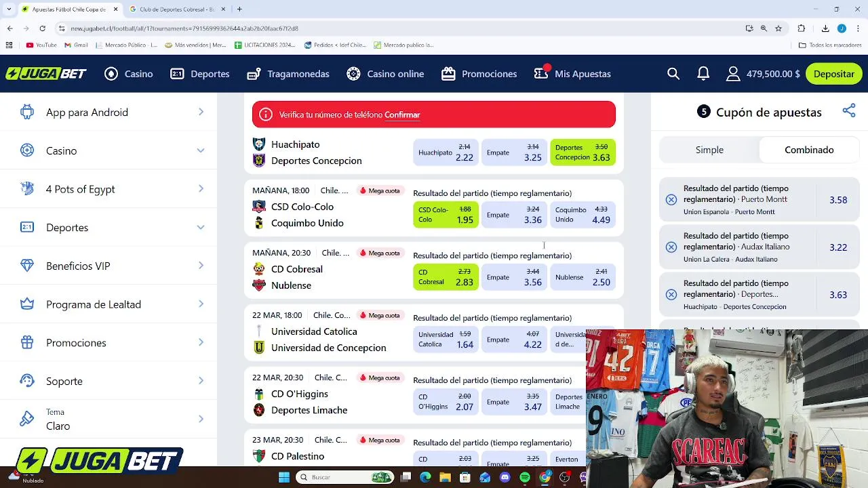Screen dimensions: 868x488
Task: Toggle CD Cobresal odds 2.83
Action: point(446,277)
